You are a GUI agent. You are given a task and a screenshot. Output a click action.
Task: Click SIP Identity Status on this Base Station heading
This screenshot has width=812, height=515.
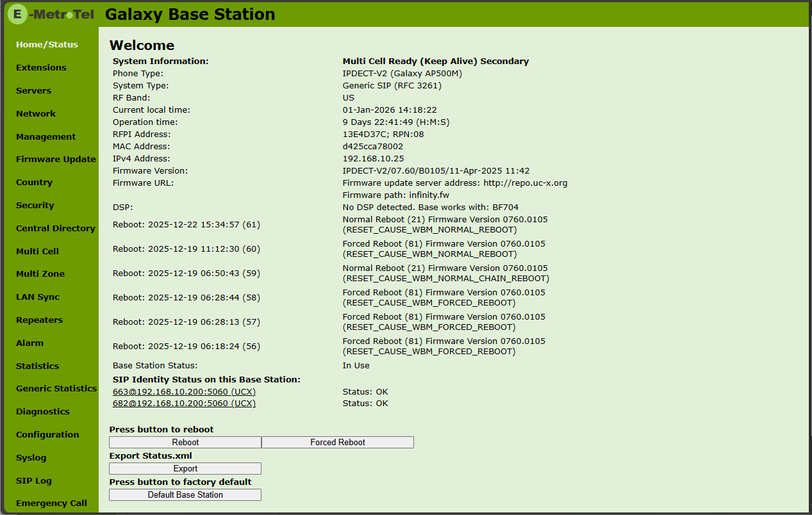(206, 380)
